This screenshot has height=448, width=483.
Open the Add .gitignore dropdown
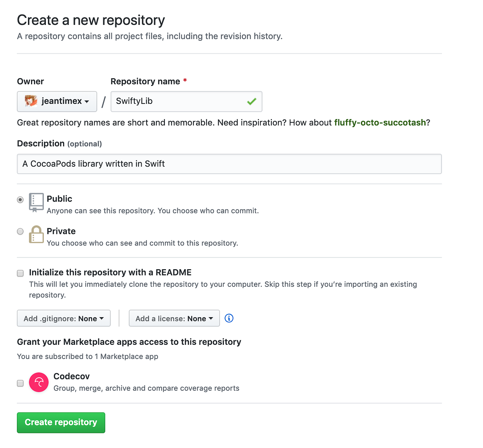[x=63, y=318]
